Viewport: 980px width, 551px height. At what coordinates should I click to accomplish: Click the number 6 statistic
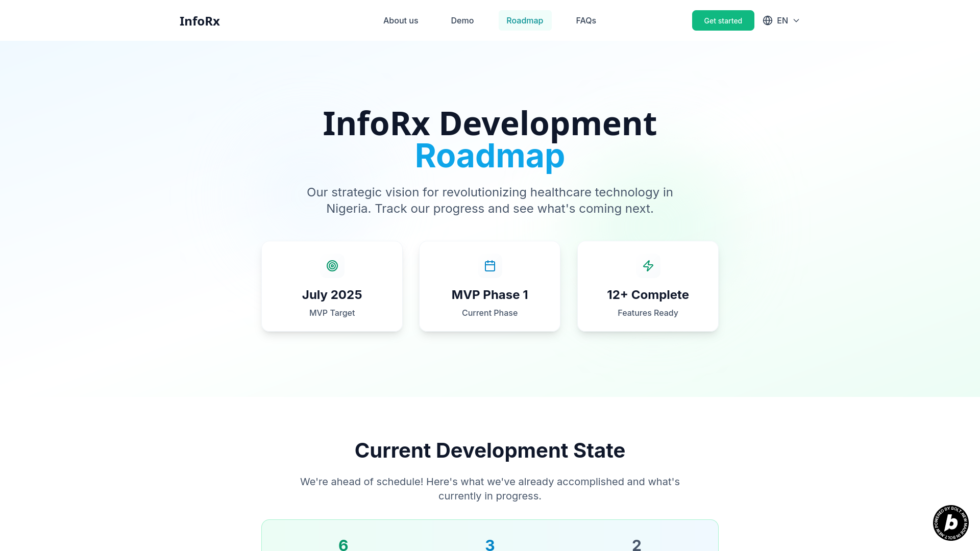coord(343,544)
